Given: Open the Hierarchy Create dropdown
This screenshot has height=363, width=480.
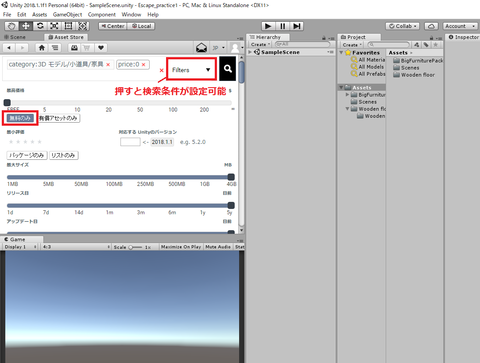Looking at the screenshot, I should tap(260, 45).
